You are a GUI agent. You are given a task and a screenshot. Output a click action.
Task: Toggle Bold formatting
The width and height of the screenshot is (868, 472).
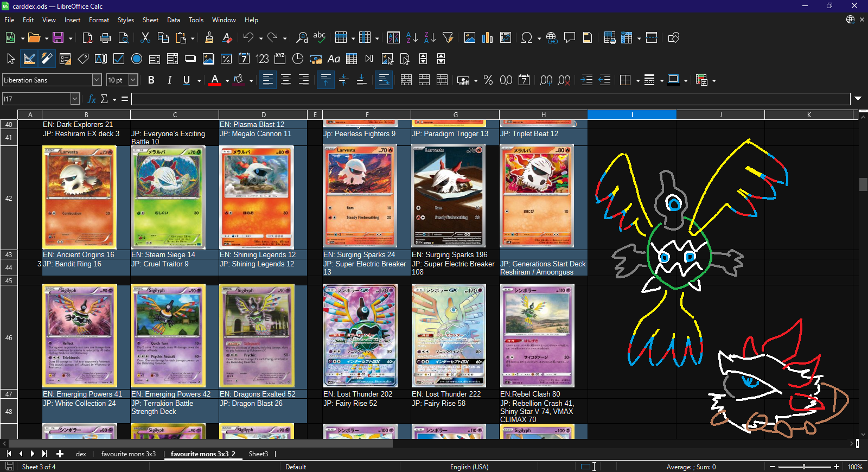151,80
